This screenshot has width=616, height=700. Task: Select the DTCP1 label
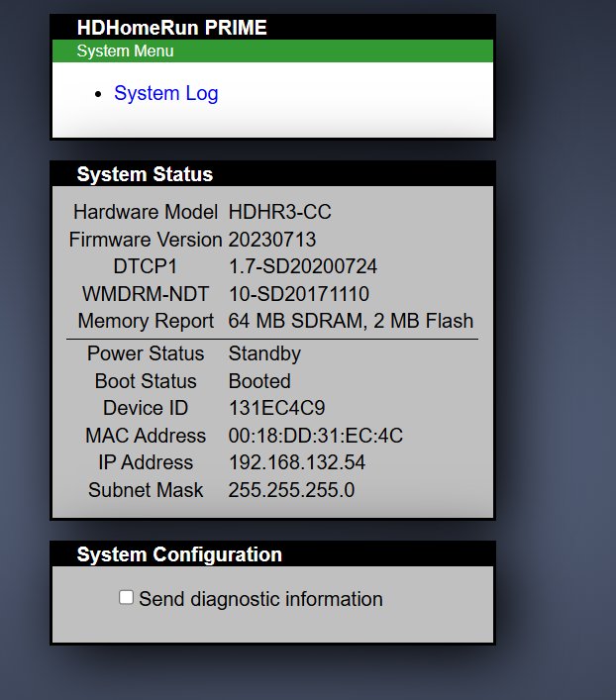pyautogui.click(x=146, y=266)
